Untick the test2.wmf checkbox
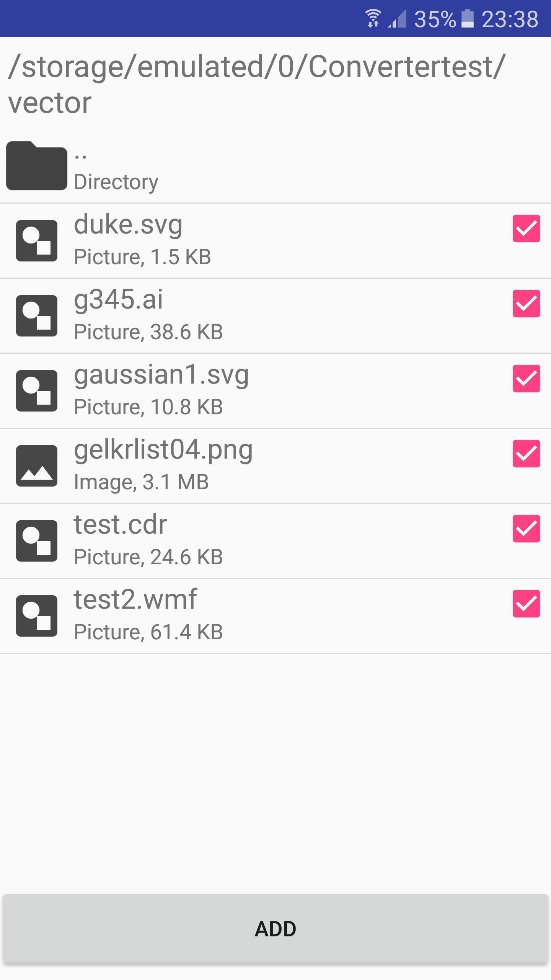Screen dimensions: 551x980 pyautogui.click(x=527, y=604)
